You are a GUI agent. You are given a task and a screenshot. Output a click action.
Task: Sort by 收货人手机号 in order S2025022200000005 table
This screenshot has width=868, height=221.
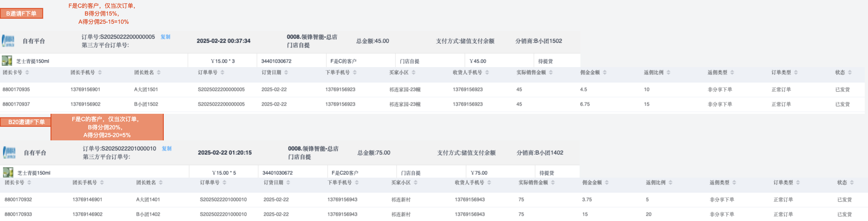pyautogui.click(x=487, y=72)
